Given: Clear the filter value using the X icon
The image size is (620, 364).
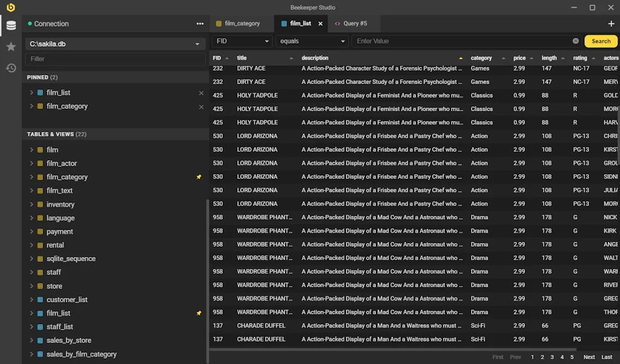Looking at the screenshot, I should 575,41.
